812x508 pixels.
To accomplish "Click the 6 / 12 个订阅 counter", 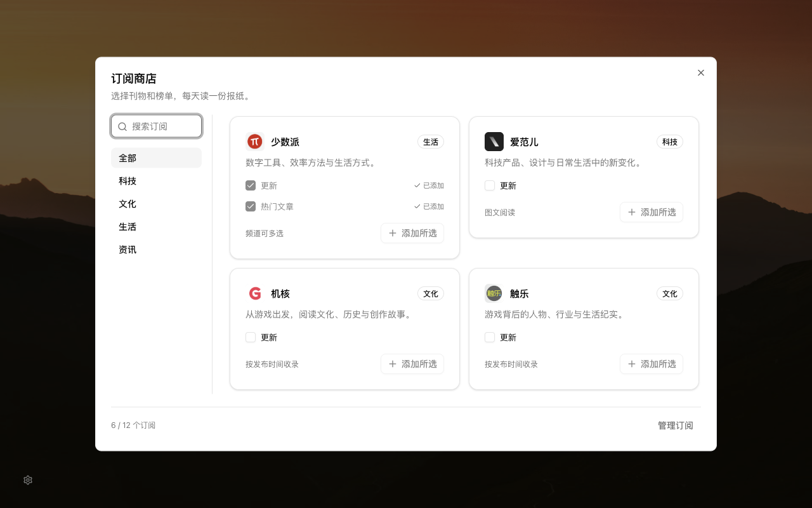I will pyautogui.click(x=133, y=425).
